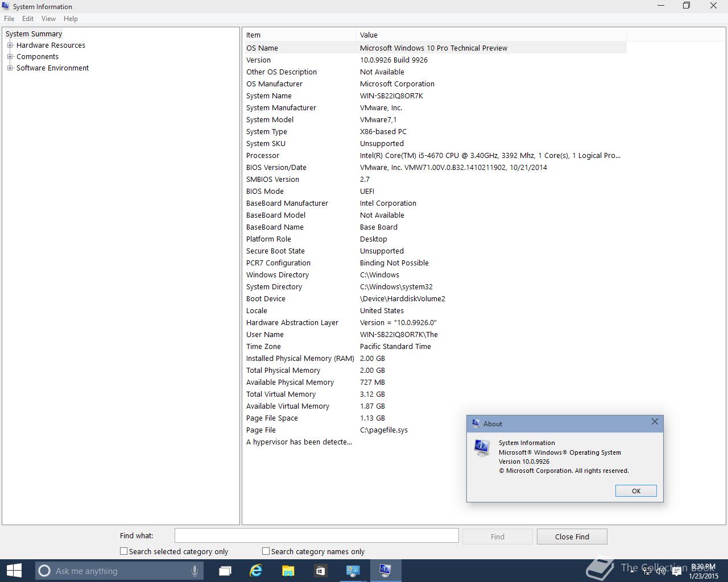
Task: Click the PCR7 Configuration item
Action: [x=278, y=263]
